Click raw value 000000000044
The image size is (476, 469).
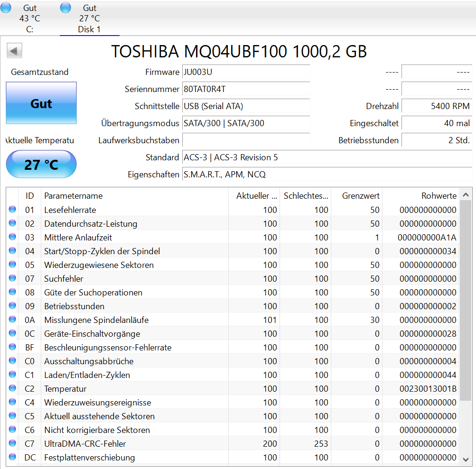428,375
